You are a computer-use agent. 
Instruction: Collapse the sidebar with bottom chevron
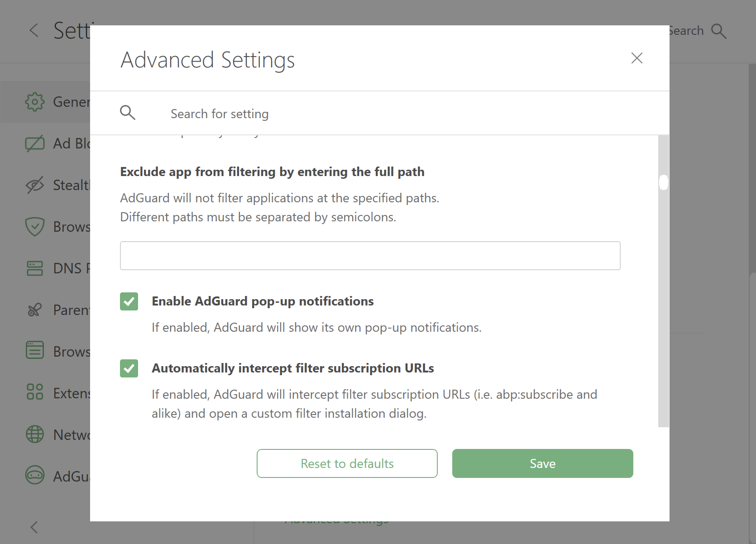[34, 527]
